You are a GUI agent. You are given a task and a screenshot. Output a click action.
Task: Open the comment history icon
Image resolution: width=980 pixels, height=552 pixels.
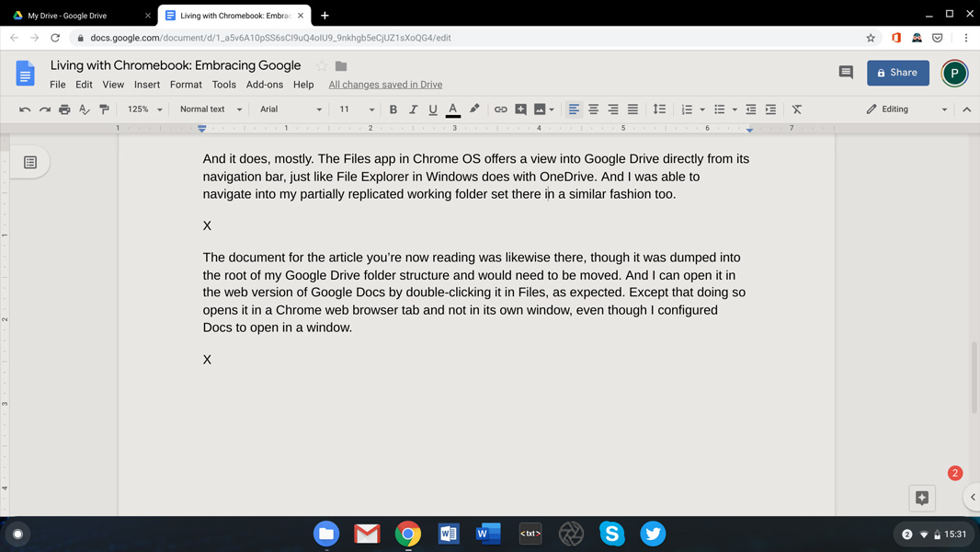[846, 73]
